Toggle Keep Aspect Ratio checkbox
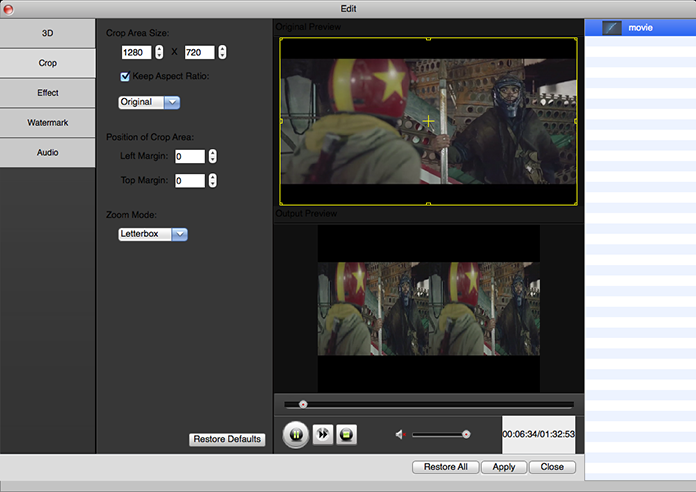 125,76
